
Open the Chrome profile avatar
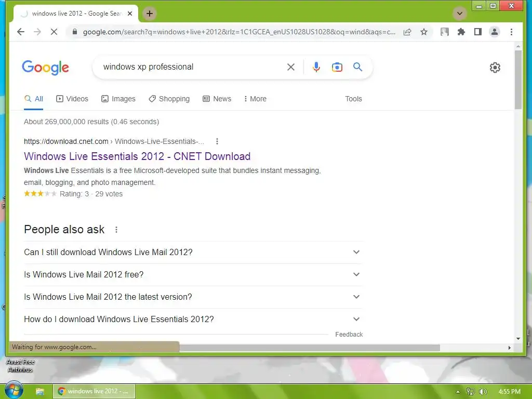point(495,32)
